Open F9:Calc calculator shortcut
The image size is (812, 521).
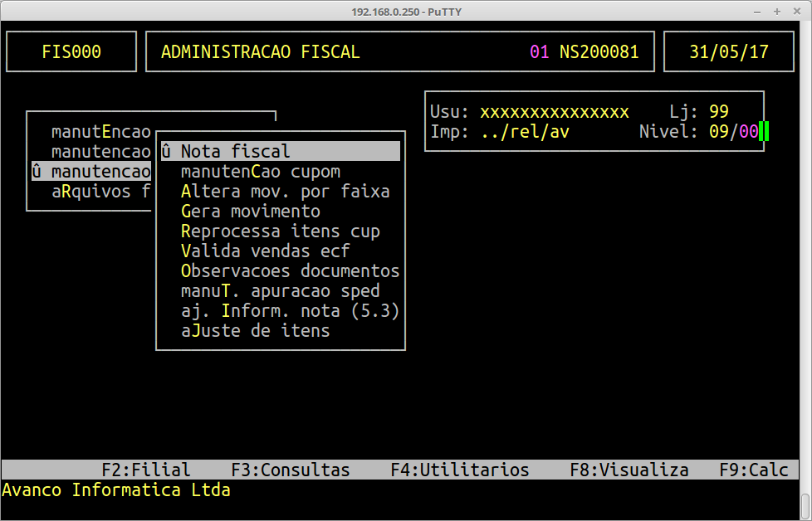(x=753, y=470)
